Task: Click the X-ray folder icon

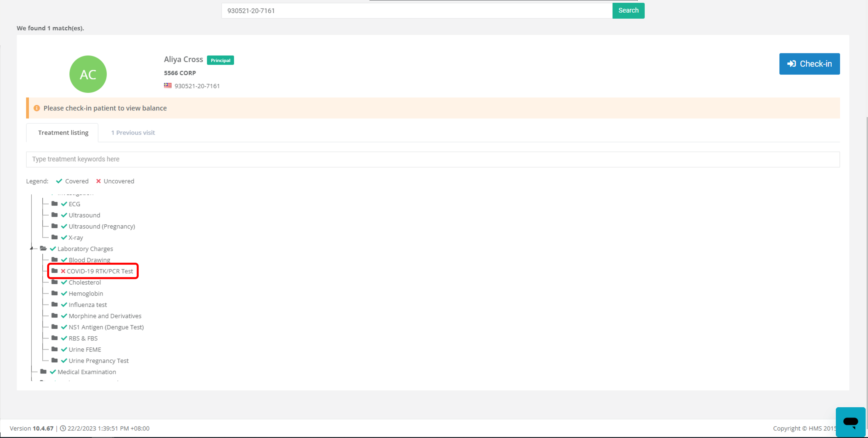Action: pos(55,237)
